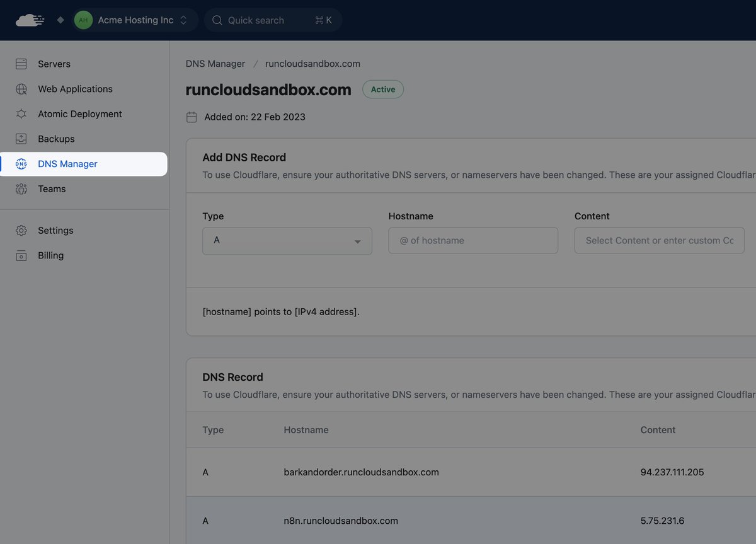756x544 pixels.
Task: Click the Servers sidebar icon
Action: point(21,64)
